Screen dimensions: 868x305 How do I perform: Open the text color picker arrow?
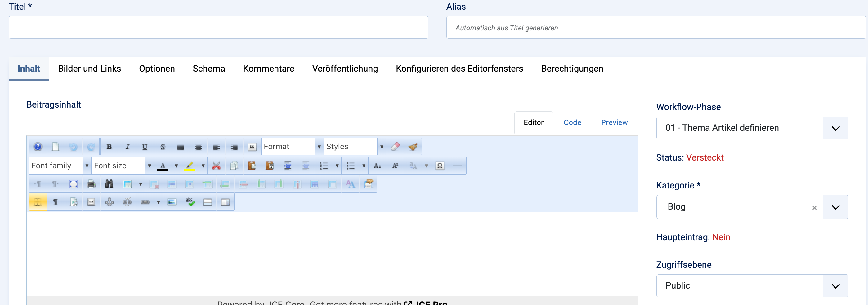click(x=176, y=166)
